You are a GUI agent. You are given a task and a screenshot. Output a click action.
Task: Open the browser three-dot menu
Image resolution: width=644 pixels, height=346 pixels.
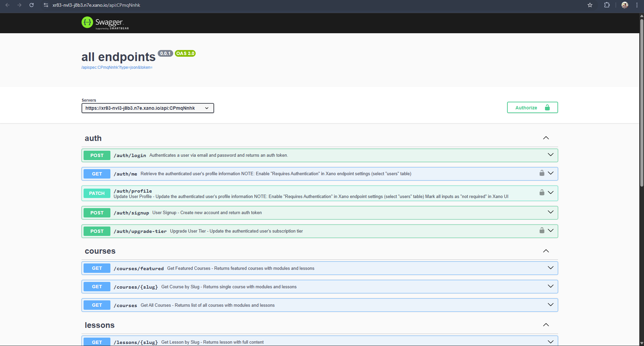click(637, 5)
